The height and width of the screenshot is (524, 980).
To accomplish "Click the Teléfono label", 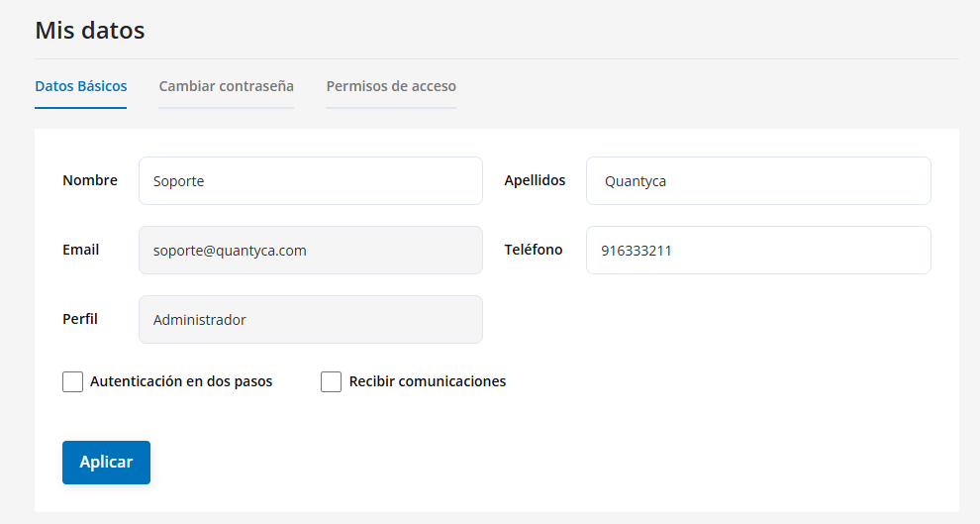I will (x=534, y=250).
